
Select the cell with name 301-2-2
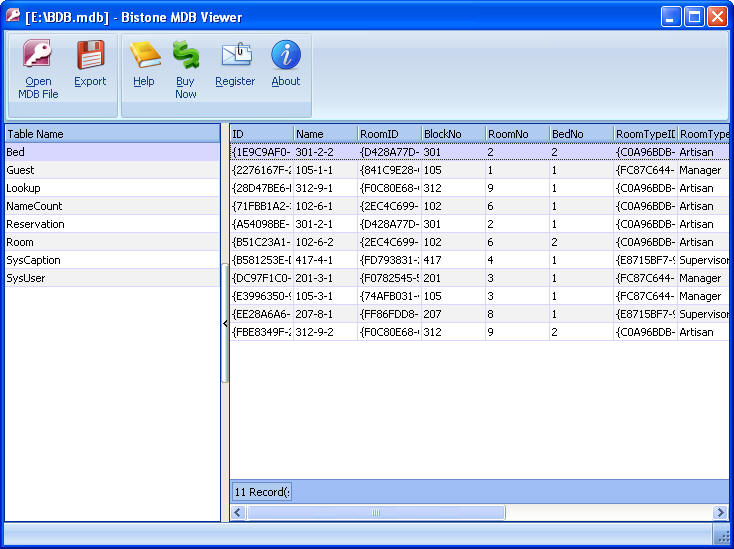click(326, 152)
